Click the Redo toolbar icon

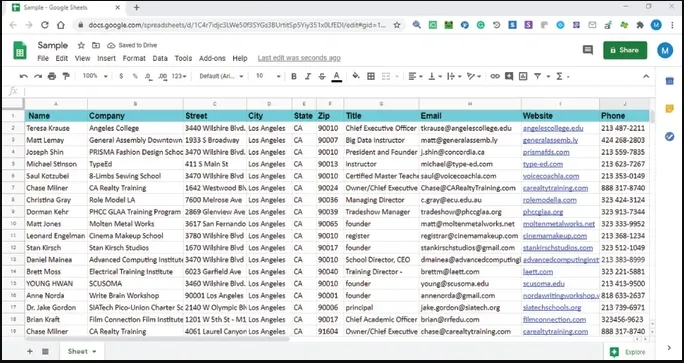click(x=38, y=76)
